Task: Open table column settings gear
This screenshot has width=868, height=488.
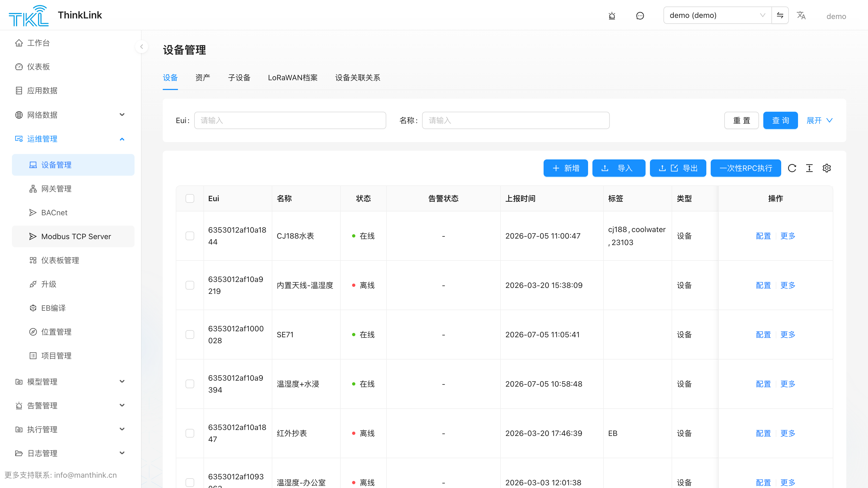Action: [826, 168]
